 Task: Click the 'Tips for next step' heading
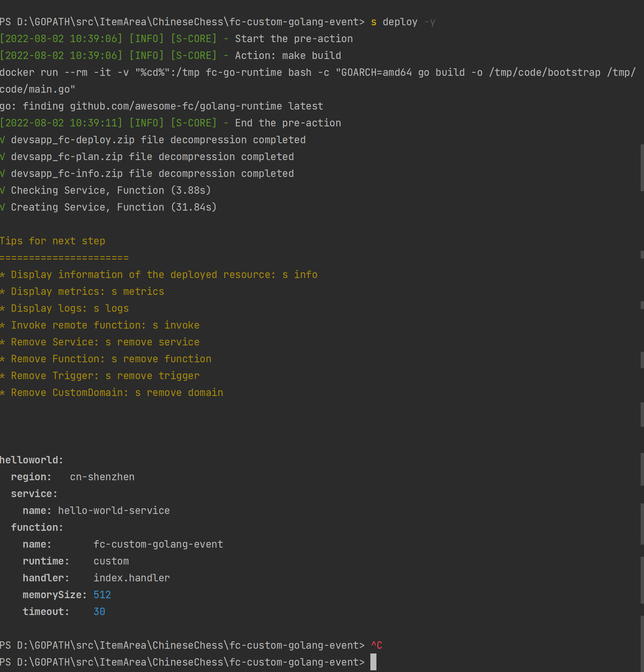tap(53, 241)
